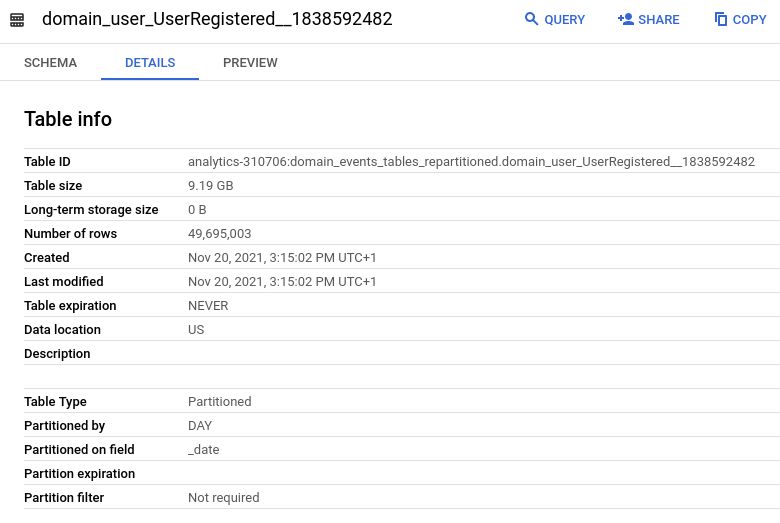Screen dimensions: 780x523
Task: Click the Table expiration label
Action: 70,306
